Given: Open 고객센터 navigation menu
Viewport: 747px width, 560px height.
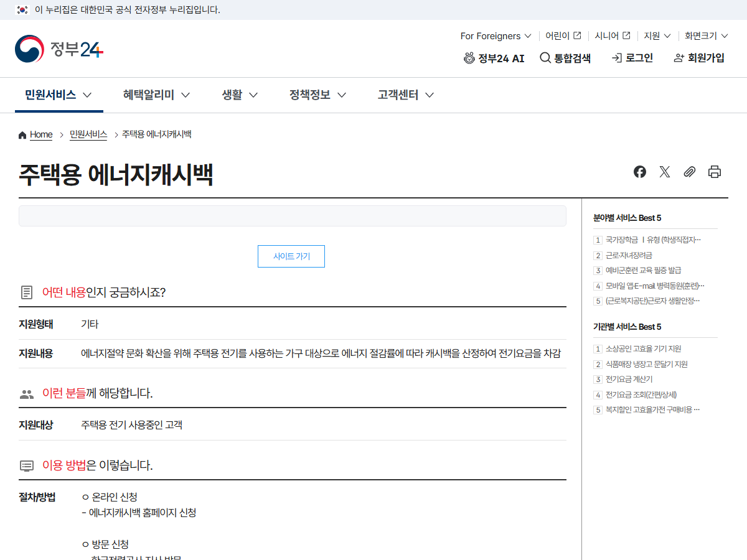Looking at the screenshot, I should (x=406, y=95).
